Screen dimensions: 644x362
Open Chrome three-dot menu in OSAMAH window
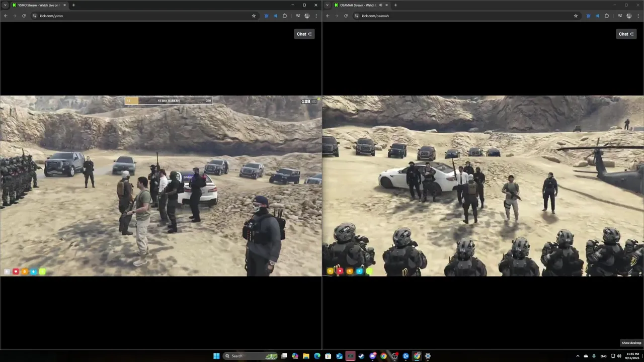pos(638,16)
